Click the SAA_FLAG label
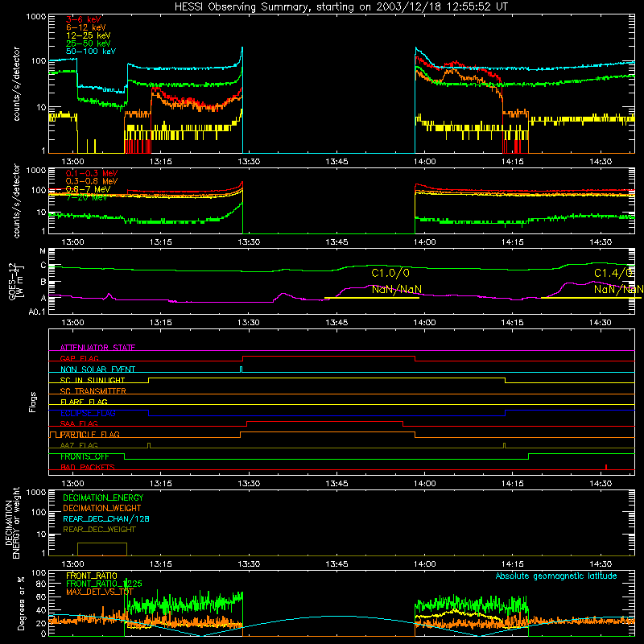This screenshot has height=644, width=644. click(79, 423)
